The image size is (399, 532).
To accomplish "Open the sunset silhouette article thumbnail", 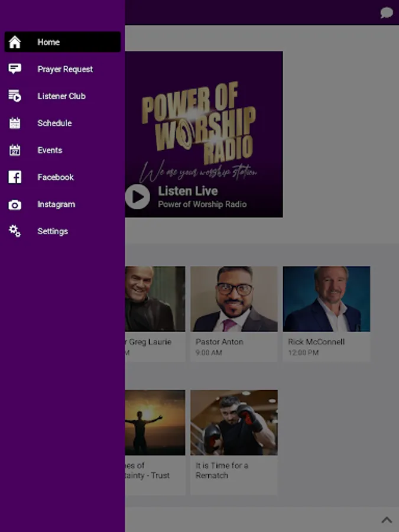I will tap(155, 423).
